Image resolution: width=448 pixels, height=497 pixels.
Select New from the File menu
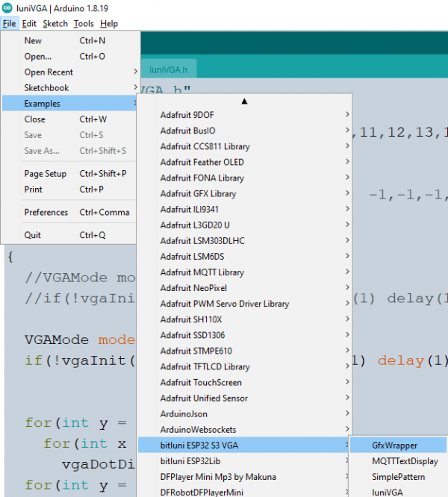click(x=34, y=41)
